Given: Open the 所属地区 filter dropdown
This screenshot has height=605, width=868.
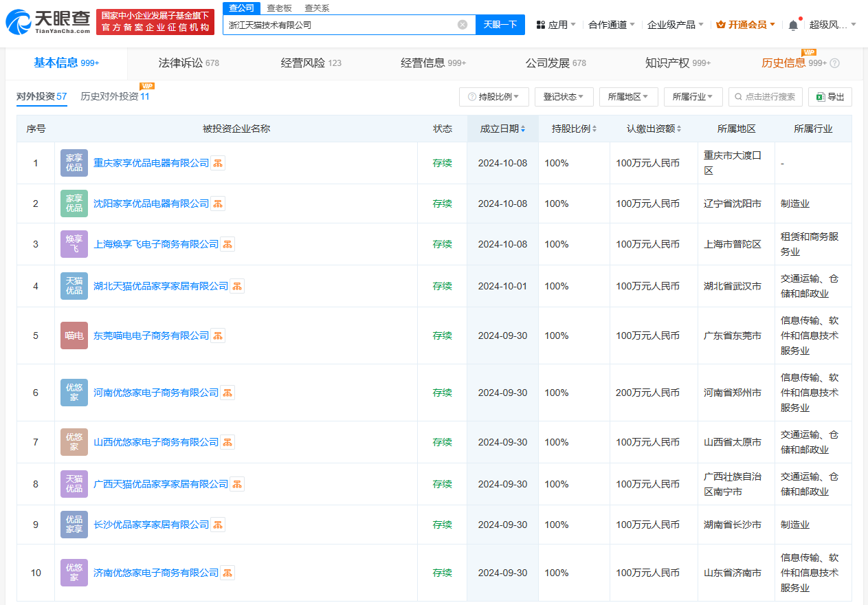Looking at the screenshot, I should (628, 97).
